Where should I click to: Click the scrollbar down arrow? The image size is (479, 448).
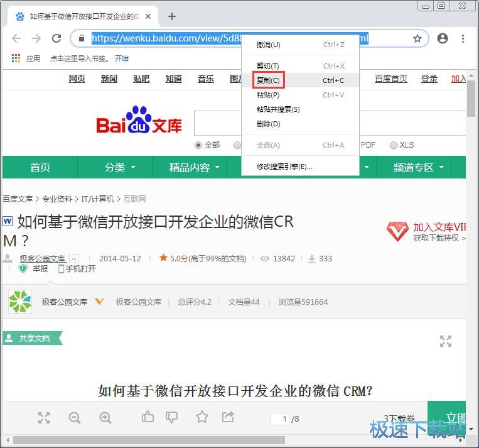click(471, 429)
